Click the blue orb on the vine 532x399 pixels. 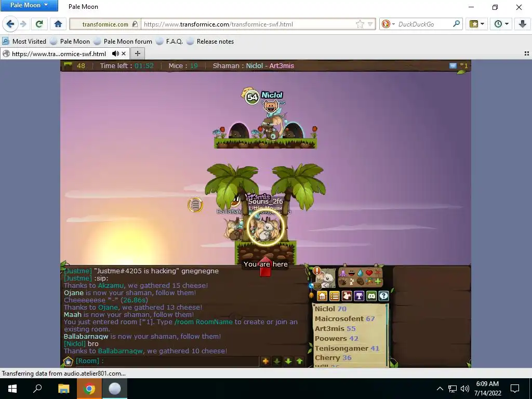pyautogui.click(x=311, y=286)
